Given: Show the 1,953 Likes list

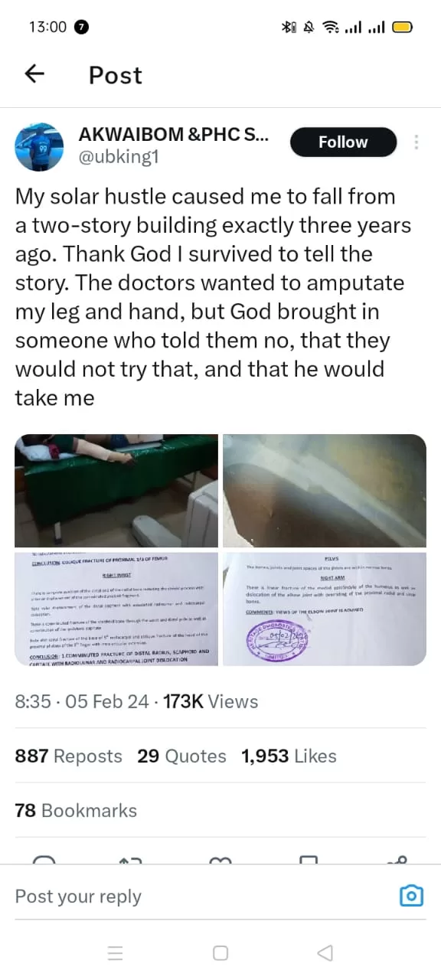Looking at the screenshot, I should pyautogui.click(x=289, y=756).
